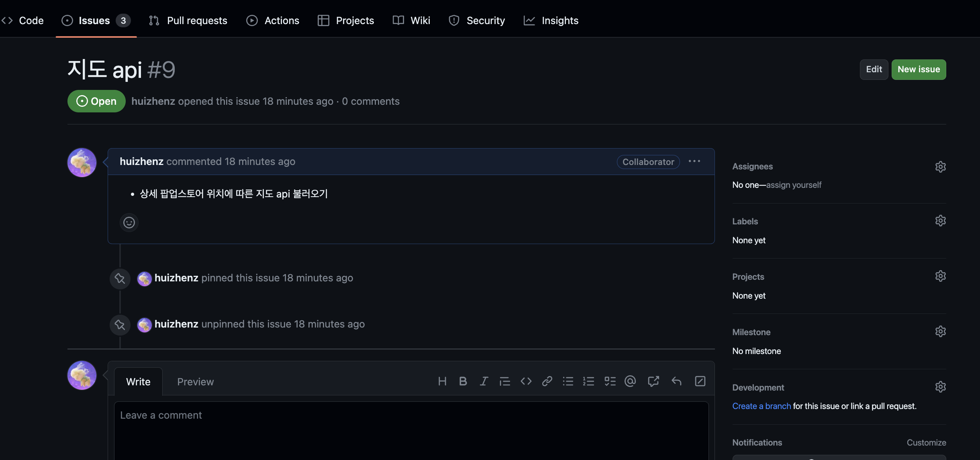The width and height of the screenshot is (980, 460).
Task: Switch to the Preview tab
Action: tap(195, 382)
